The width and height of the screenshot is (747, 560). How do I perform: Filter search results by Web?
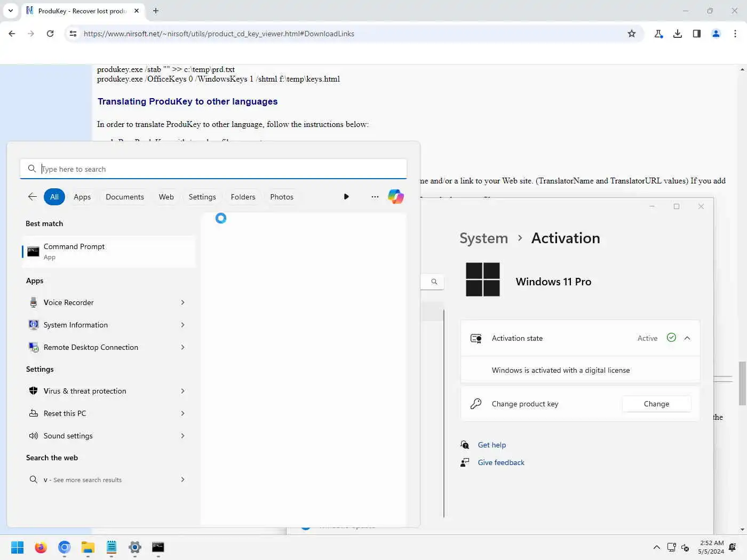click(x=166, y=197)
